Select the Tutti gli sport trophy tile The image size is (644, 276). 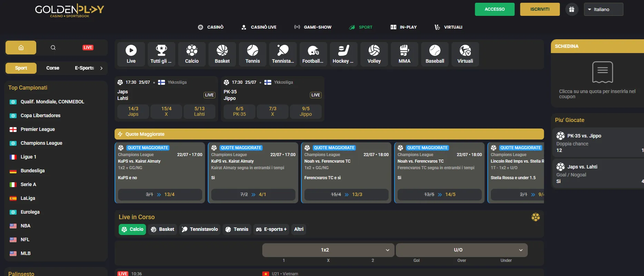click(162, 54)
